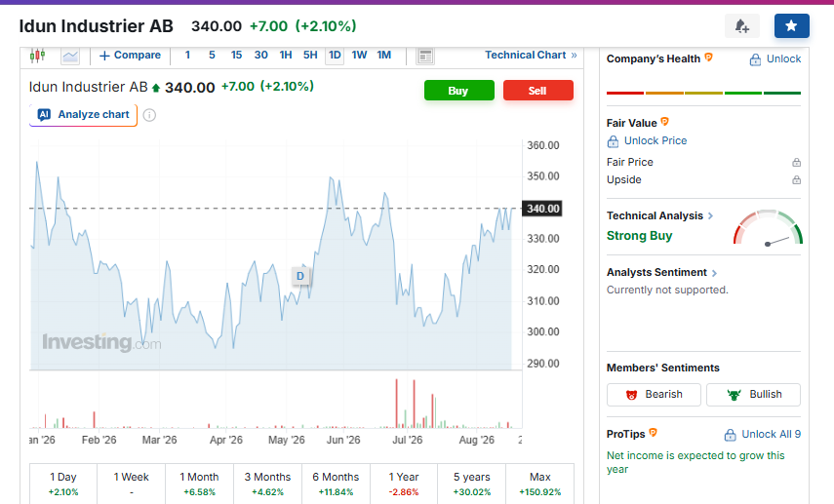Click Unlock Price under Fair Value
The width and height of the screenshot is (834, 504).
point(647,141)
